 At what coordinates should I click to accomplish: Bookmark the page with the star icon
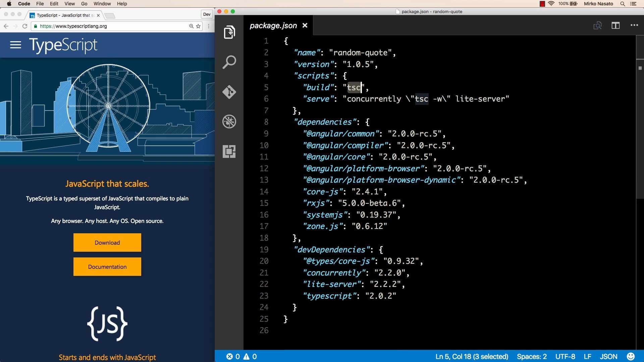click(x=198, y=26)
